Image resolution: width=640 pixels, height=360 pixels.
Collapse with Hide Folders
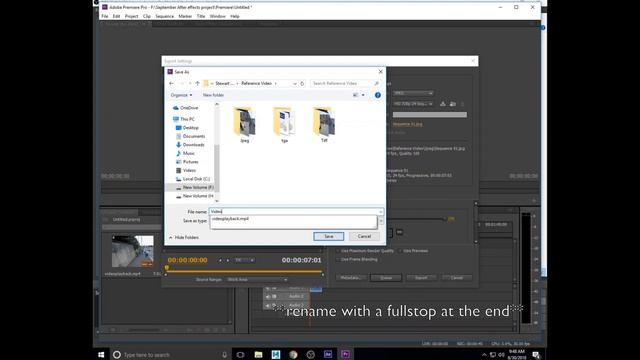pos(184,237)
